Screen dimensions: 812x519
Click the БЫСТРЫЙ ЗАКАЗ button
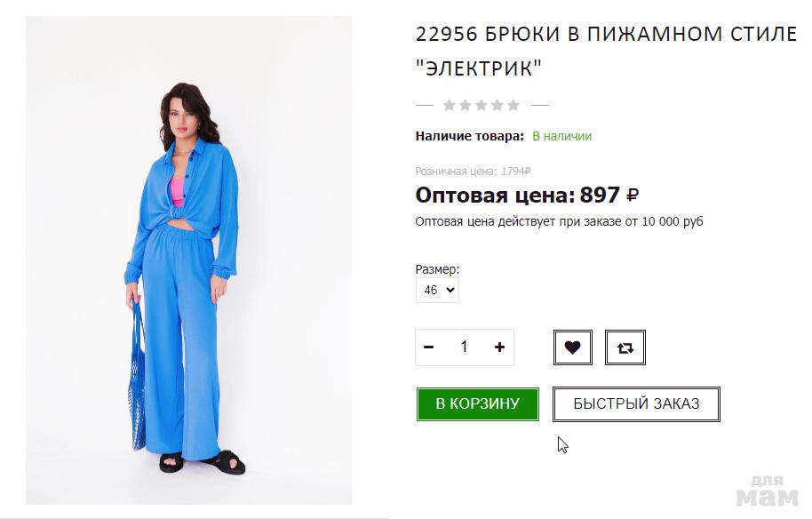click(636, 404)
